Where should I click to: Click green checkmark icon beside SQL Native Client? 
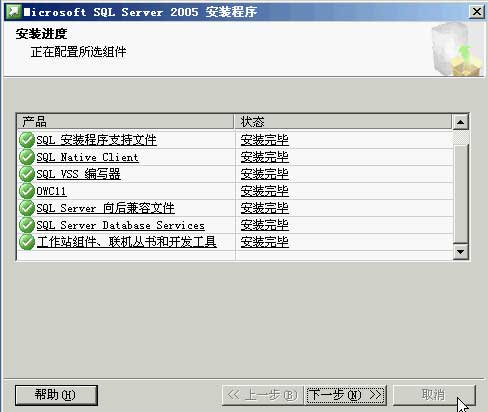pos(27,157)
